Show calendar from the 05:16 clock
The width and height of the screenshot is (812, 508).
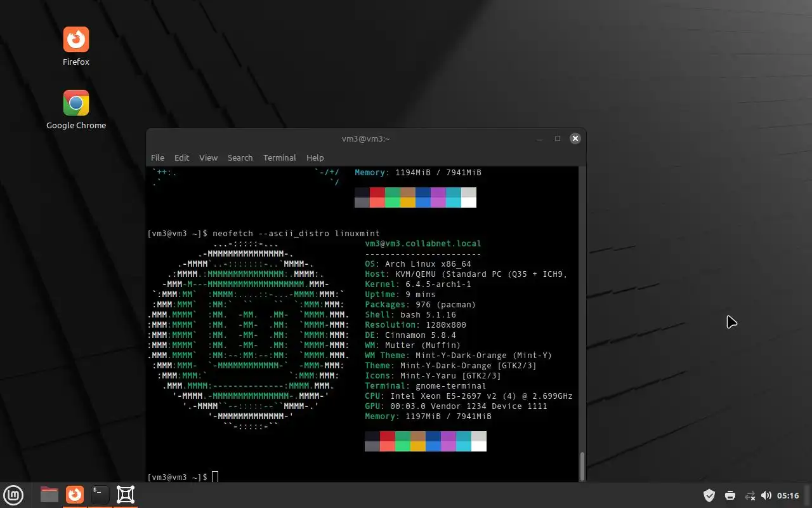pyautogui.click(x=788, y=495)
